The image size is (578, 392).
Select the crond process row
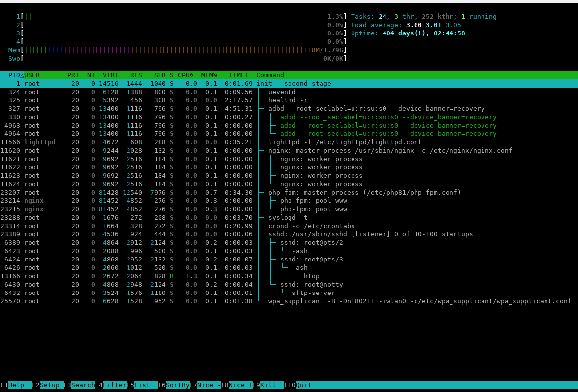pos(289,226)
